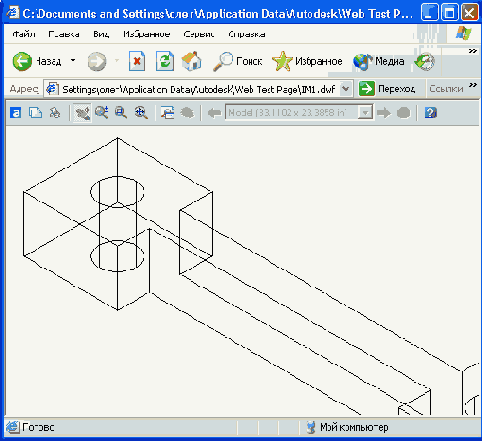Select the Pan tool in viewer toolbar
The height and width of the screenshot is (441, 482).
pyautogui.click(x=82, y=113)
